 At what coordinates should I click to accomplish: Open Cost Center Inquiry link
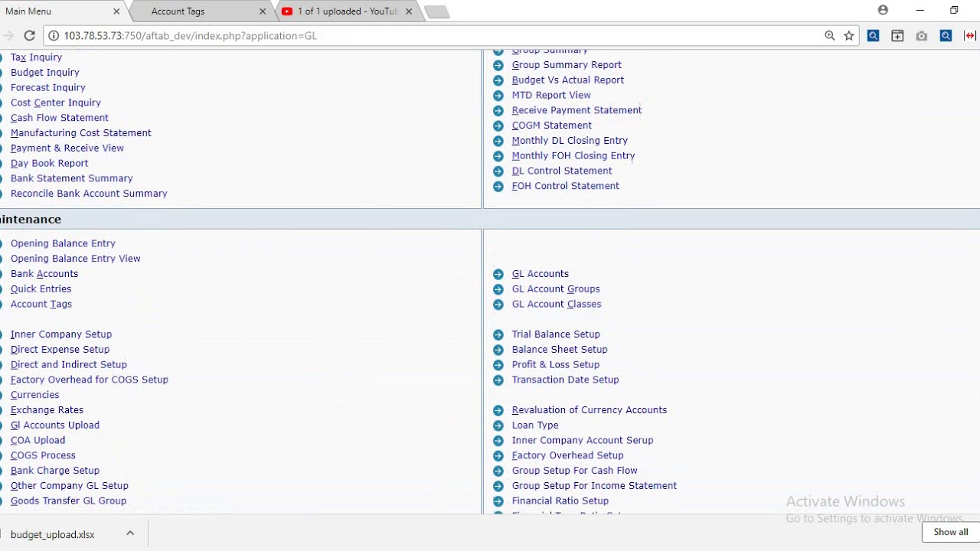click(56, 103)
